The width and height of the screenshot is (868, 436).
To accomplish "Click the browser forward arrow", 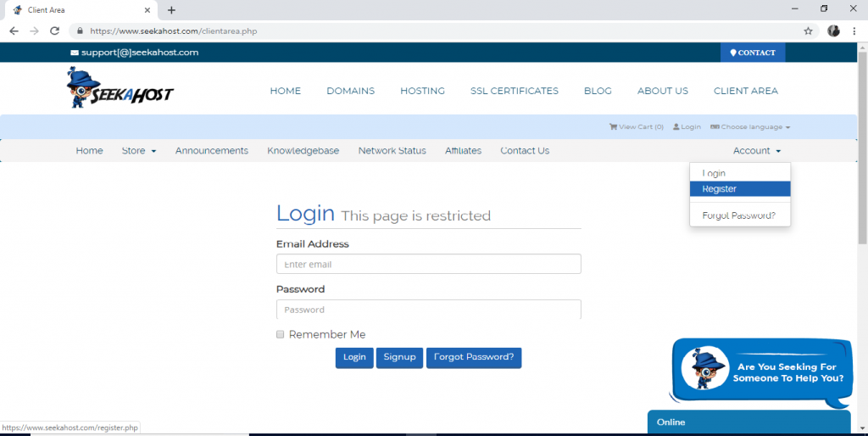I will coord(34,31).
